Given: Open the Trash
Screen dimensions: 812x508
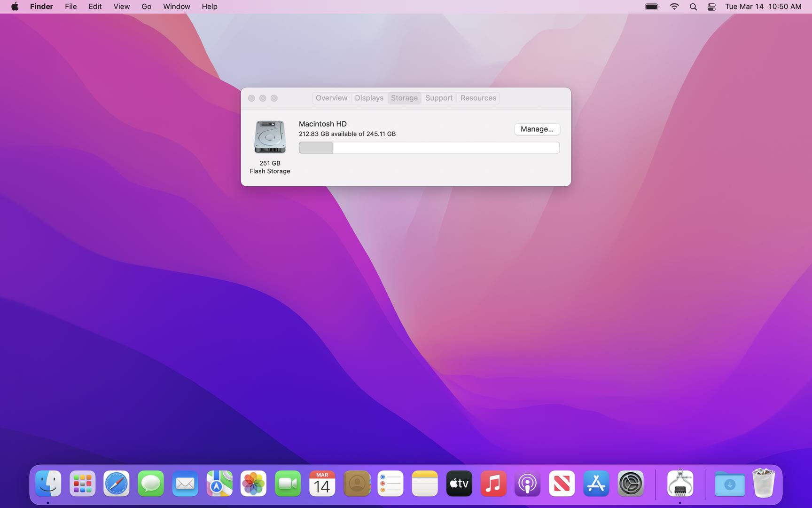Looking at the screenshot, I should tap(764, 483).
